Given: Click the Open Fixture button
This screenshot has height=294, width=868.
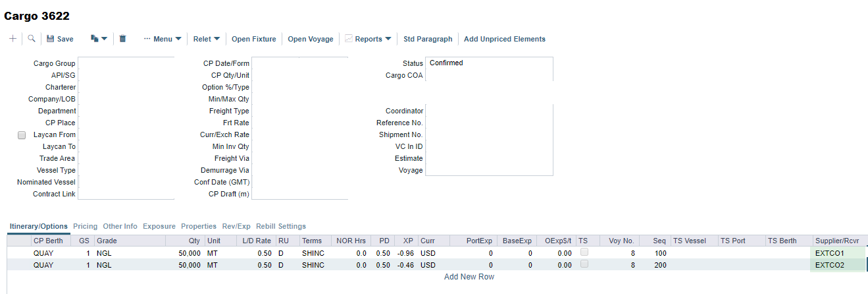Looking at the screenshot, I should 253,39.
